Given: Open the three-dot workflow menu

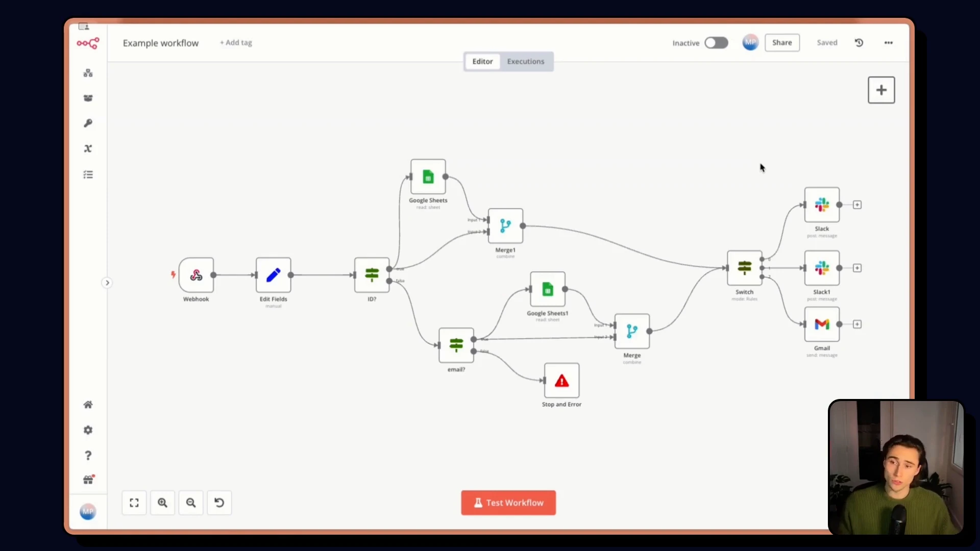Looking at the screenshot, I should 889,43.
